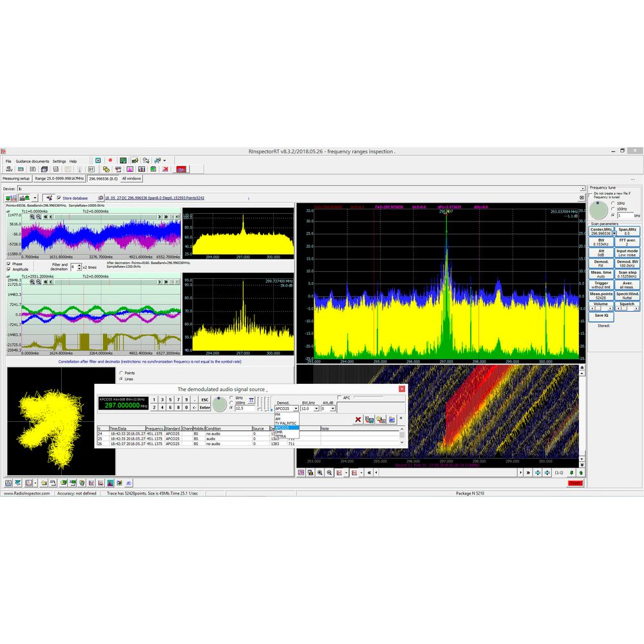Toggle the Amplitude checkbox
The image size is (644, 644).
(8, 269)
